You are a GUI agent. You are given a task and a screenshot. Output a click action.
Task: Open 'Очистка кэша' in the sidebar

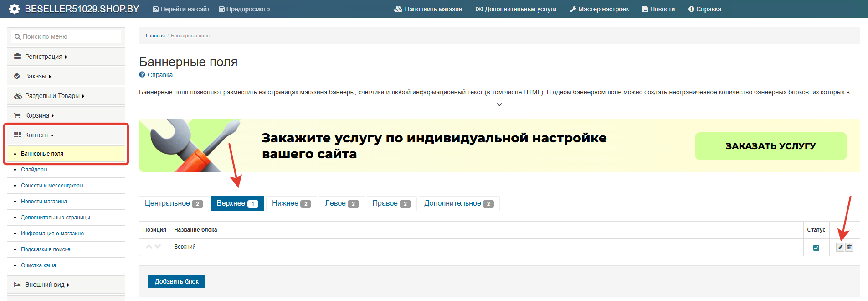coord(38,265)
